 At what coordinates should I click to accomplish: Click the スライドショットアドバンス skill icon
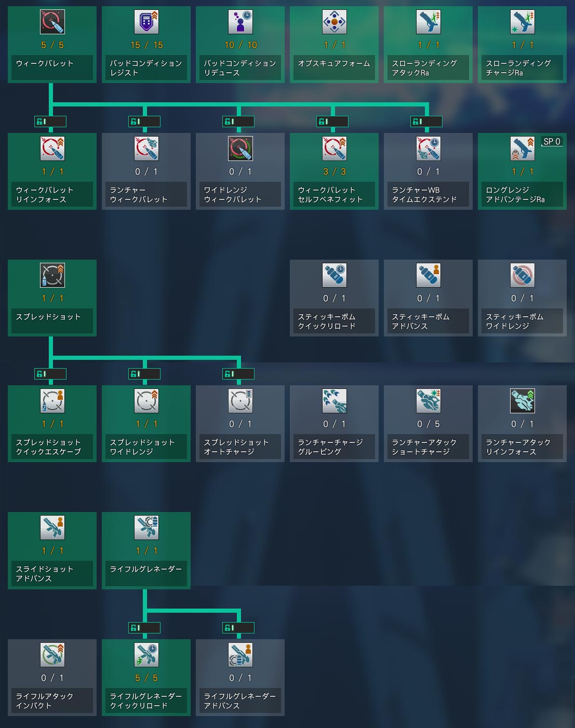tap(52, 528)
